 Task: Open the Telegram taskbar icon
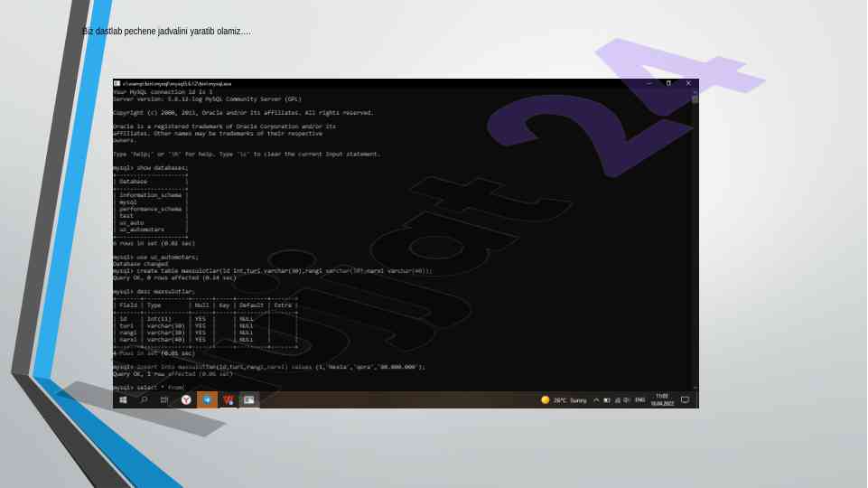coord(207,399)
